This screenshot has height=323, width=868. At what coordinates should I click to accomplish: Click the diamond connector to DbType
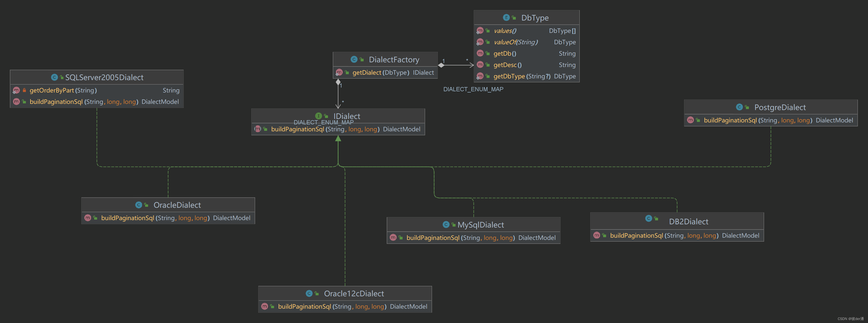441,65
